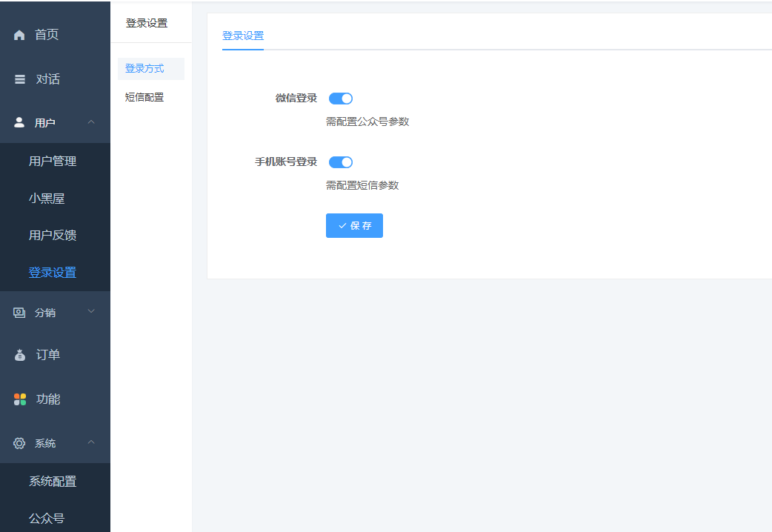Expand the 分销 menu chevron
This screenshot has height=532, width=772.
point(91,311)
